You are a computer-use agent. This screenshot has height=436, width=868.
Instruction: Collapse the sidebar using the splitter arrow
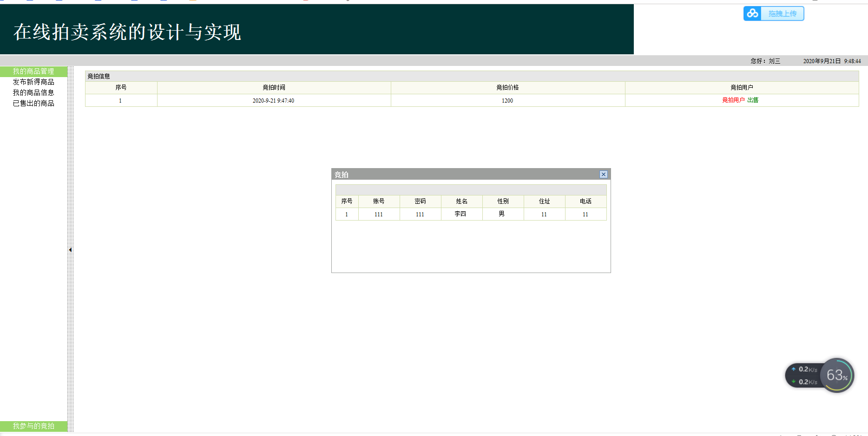(x=70, y=250)
